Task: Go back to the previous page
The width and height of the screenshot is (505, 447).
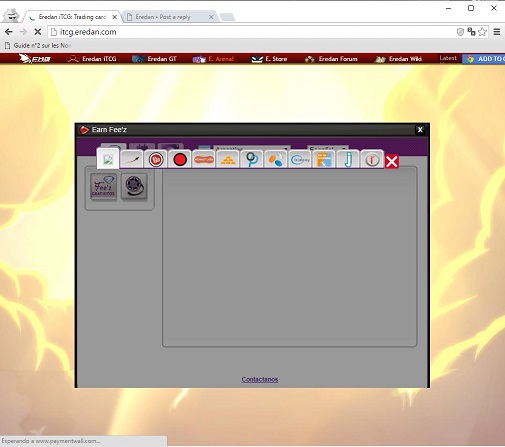Action: (x=9, y=32)
